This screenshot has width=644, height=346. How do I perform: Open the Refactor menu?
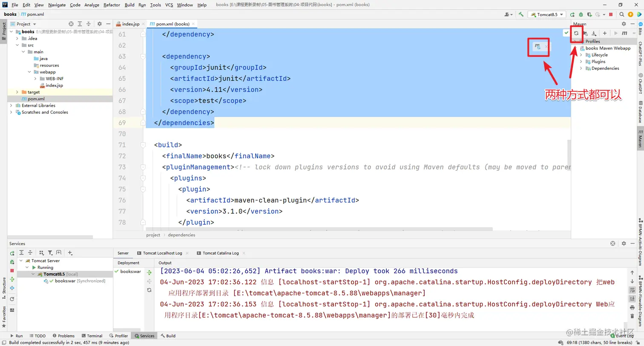[112, 5]
